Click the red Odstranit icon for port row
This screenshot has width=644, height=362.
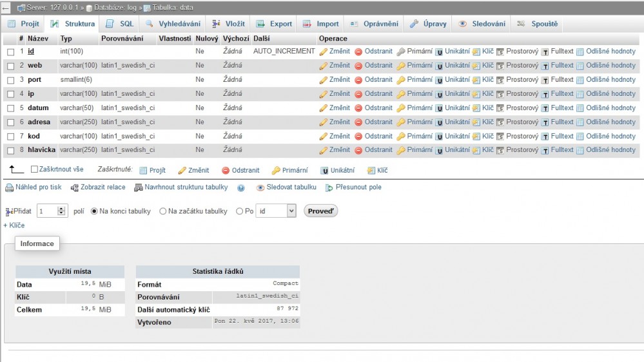[x=358, y=79]
